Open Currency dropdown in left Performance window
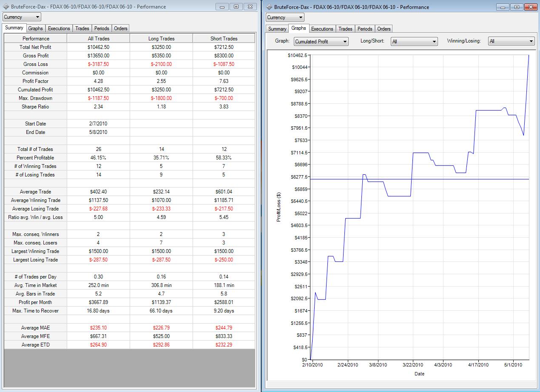The width and height of the screenshot is (540, 392). pos(22,17)
